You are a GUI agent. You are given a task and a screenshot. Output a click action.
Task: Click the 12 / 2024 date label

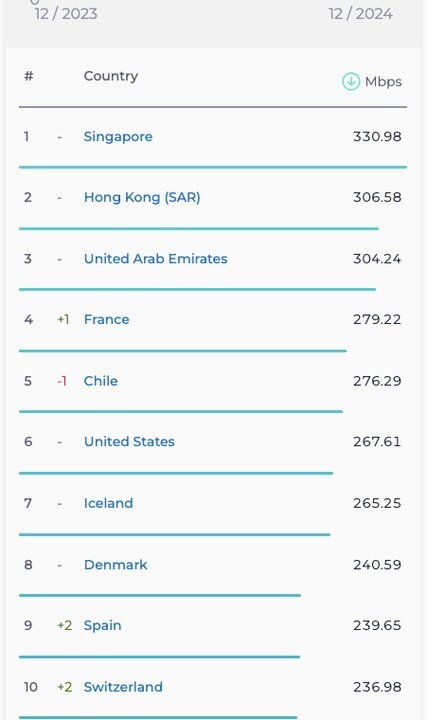pos(360,14)
